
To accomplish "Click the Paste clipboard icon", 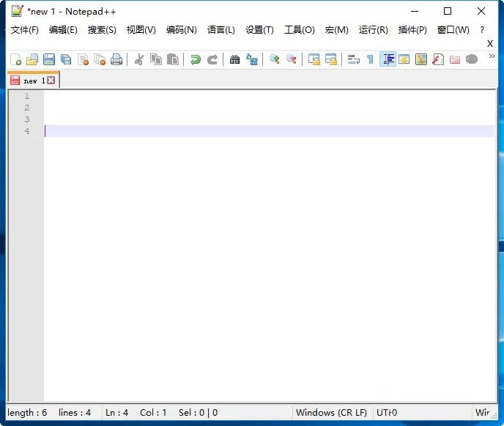I will click(173, 60).
